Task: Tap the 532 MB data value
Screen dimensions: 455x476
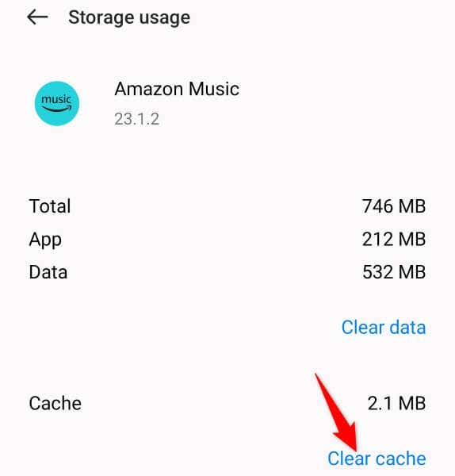Action: pyautogui.click(x=394, y=272)
